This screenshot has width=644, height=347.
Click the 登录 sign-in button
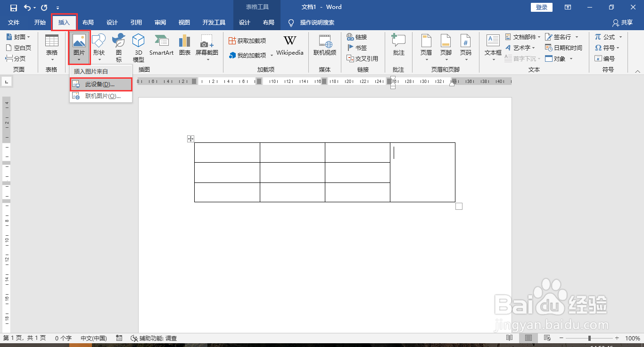(x=541, y=7)
